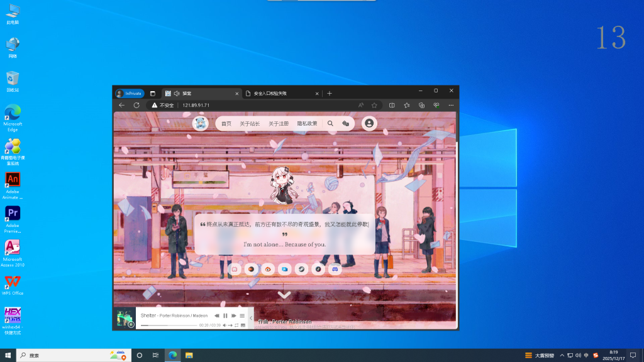Viewport: 644px width, 362px height.
Task: Mute the music player volume
Action: coord(225,325)
